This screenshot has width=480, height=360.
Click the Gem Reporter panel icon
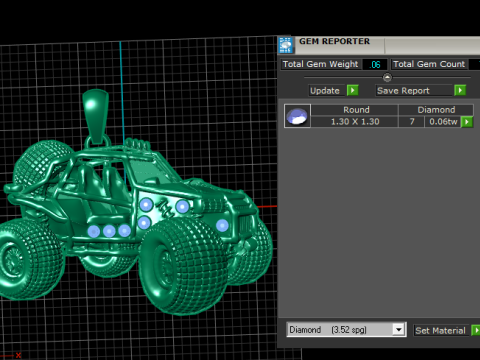pos(286,45)
